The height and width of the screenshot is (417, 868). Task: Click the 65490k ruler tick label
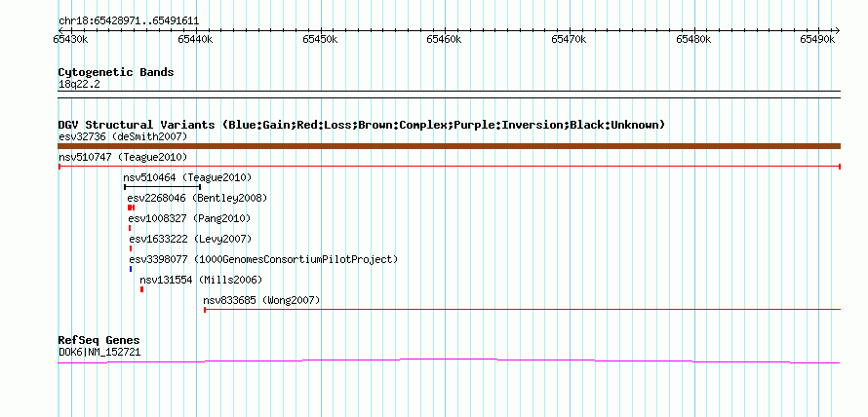pos(817,39)
